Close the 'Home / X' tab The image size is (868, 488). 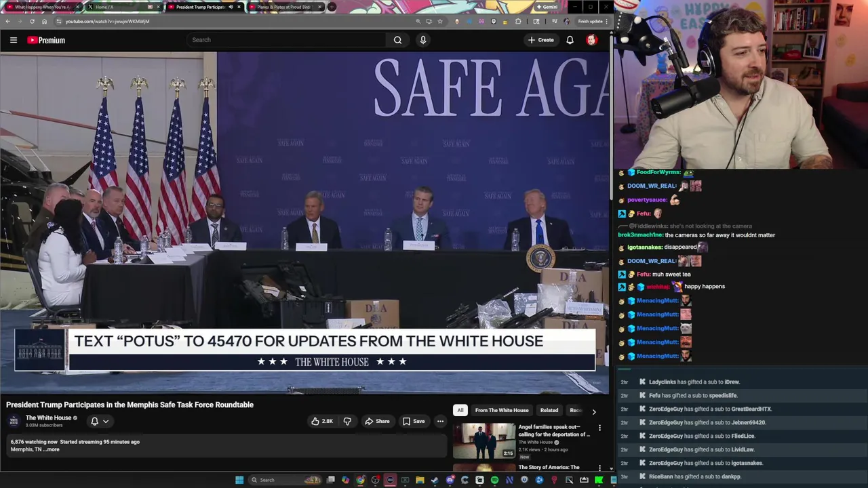(159, 7)
